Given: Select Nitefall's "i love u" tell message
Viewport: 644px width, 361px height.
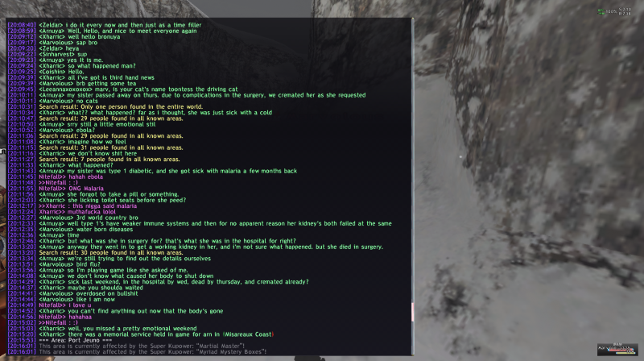Looking at the screenshot, I should tap(62, 305).
